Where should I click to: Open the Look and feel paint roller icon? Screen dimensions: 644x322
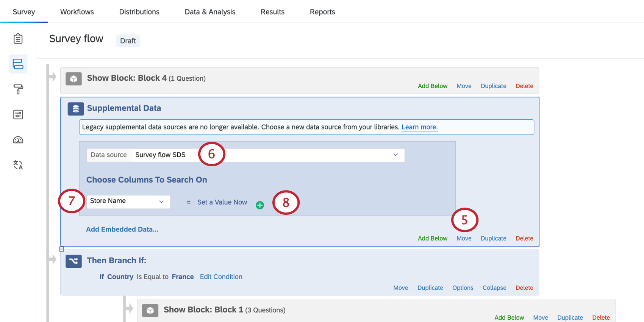point(18,89)
